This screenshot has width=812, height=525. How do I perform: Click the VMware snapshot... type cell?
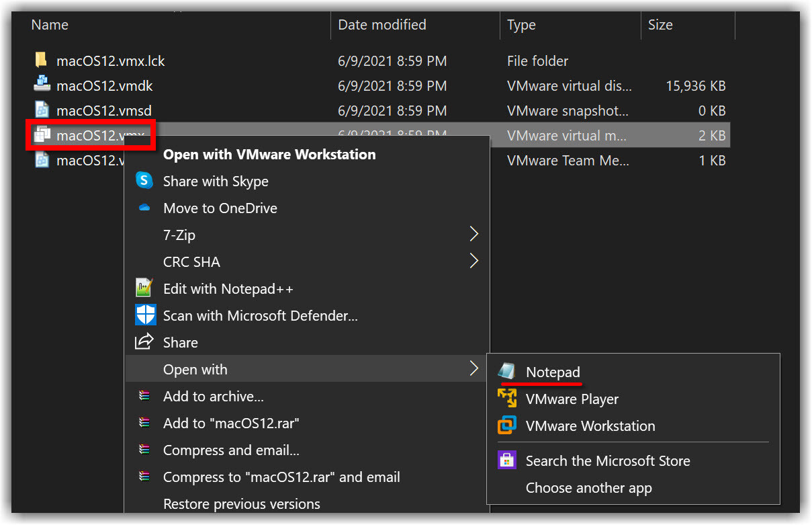(568, 110)
